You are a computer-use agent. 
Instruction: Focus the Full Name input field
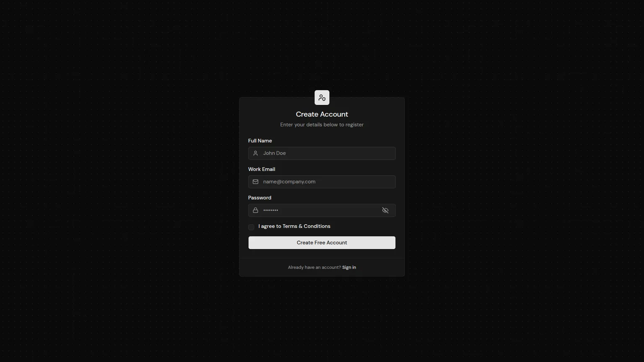tap(322, 153)
